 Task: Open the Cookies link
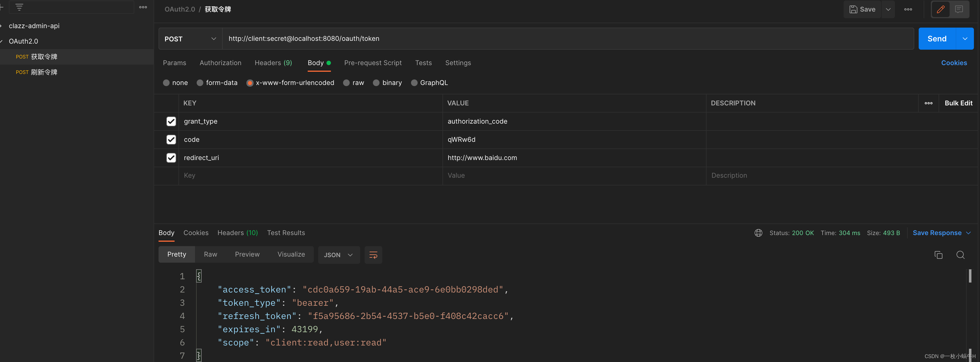pos(954,63)
